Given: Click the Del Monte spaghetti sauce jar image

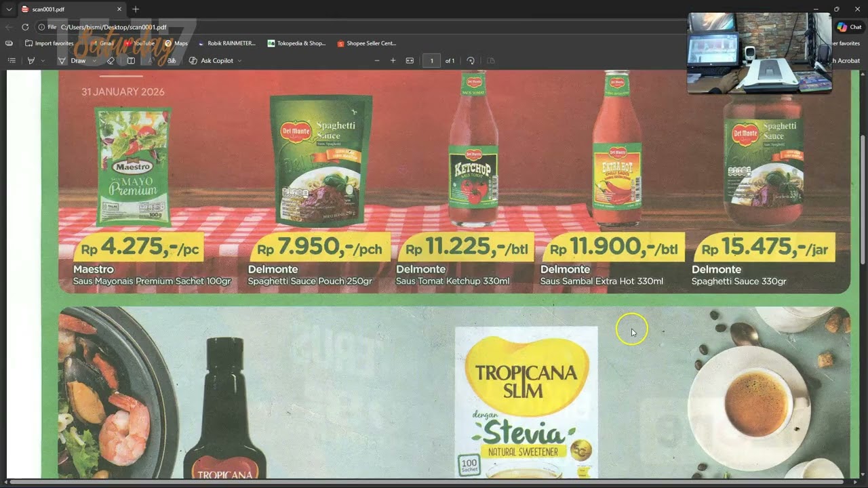Looking at the screenshot, I should [x=764, y=161].
